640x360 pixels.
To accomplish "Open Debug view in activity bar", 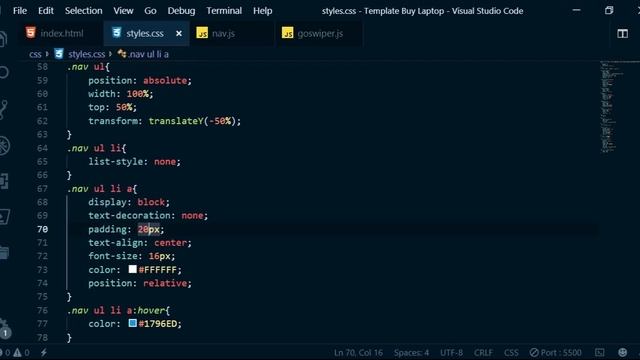I will coord(4,145).
